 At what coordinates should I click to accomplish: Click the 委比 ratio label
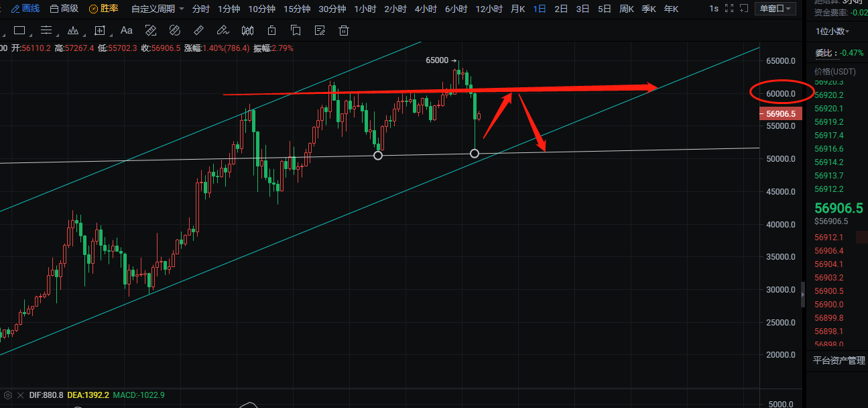point(825,53)
